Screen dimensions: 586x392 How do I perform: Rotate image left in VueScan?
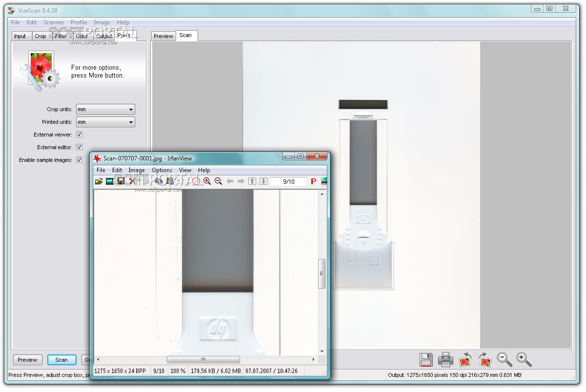[x=465, y=360]
